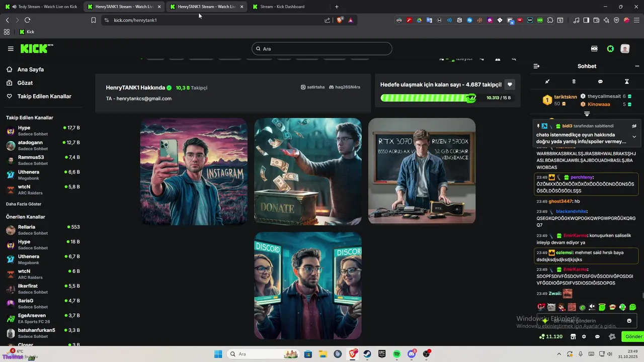Image resolution: width=644 pixels, height=362 pixels.
Task: Collapse chat using the Sohbet arrow icon
Action: (x=536, y=66)
